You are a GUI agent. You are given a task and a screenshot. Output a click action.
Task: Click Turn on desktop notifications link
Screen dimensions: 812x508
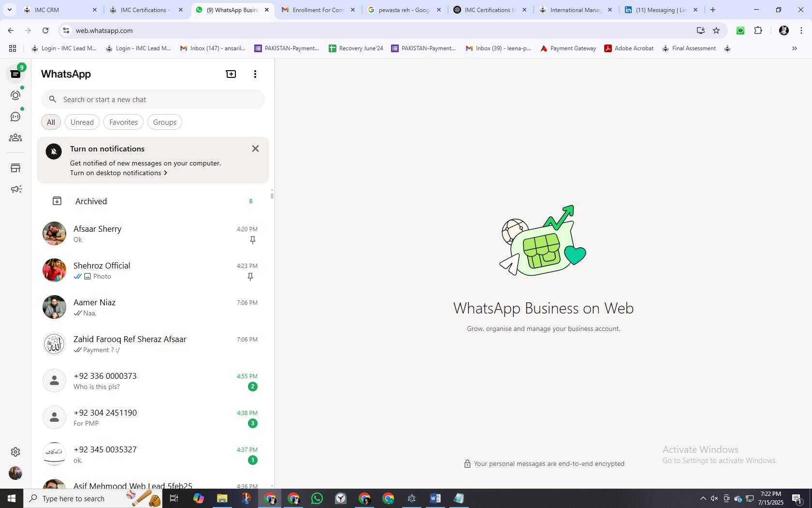118,173
